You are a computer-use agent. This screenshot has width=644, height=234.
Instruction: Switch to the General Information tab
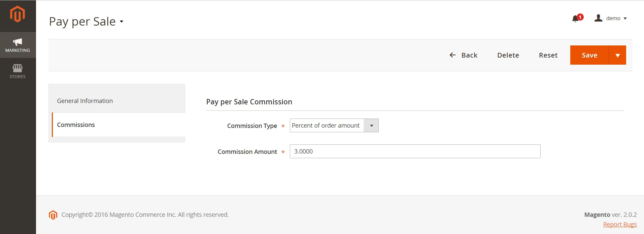click(x=85, y=101)
